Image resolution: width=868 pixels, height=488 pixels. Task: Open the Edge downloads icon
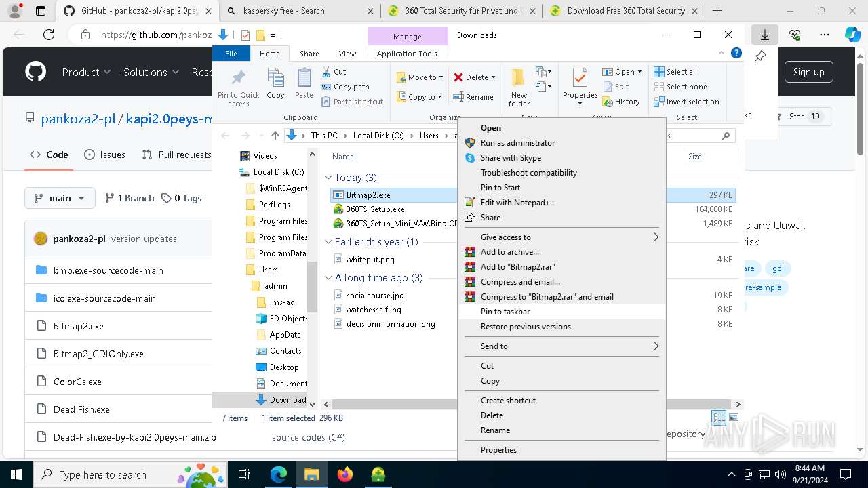765,35
